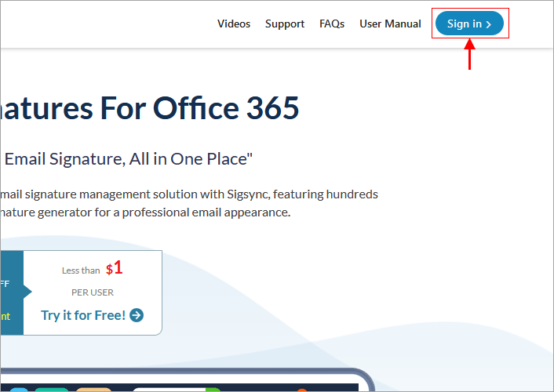Open the FAQs section
Image resolution: width=554 pixels, height=392 pixels.
click(x=332, y=24)
